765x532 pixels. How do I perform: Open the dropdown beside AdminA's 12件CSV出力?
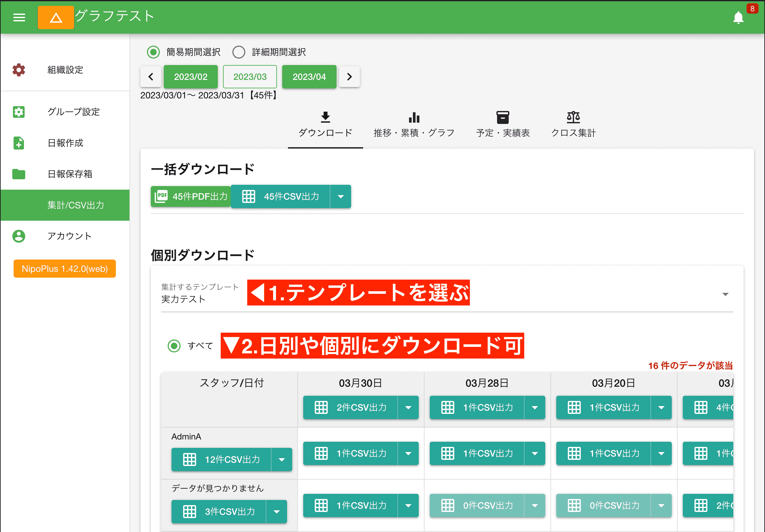point(282,460)
